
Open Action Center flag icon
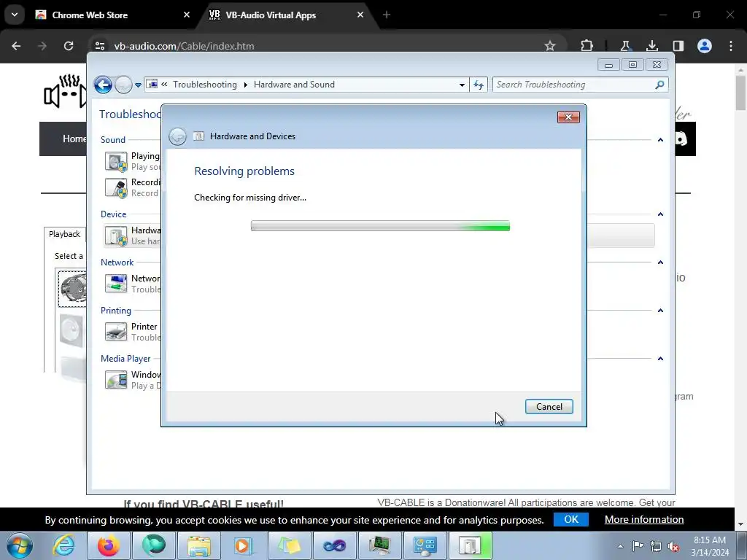point(638,546)
